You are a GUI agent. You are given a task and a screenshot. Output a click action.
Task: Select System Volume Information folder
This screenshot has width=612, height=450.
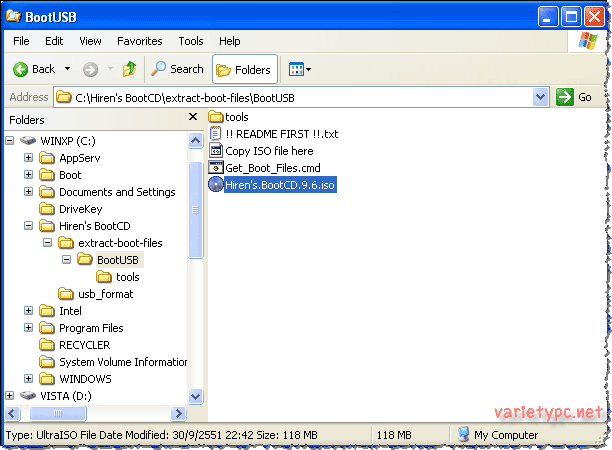[x=123, y=362]
